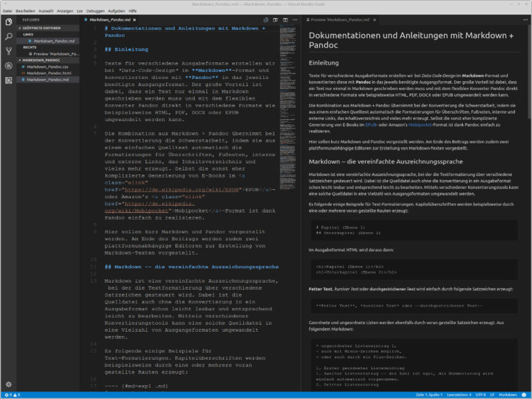
Task: Click the EXPLORER panel title
Action: coord(31,20)
